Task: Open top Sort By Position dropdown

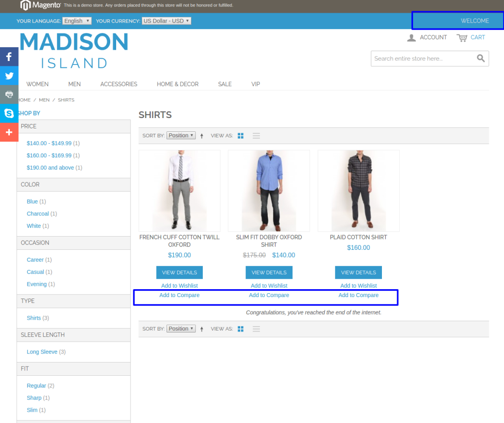Action: click(181, 136)
